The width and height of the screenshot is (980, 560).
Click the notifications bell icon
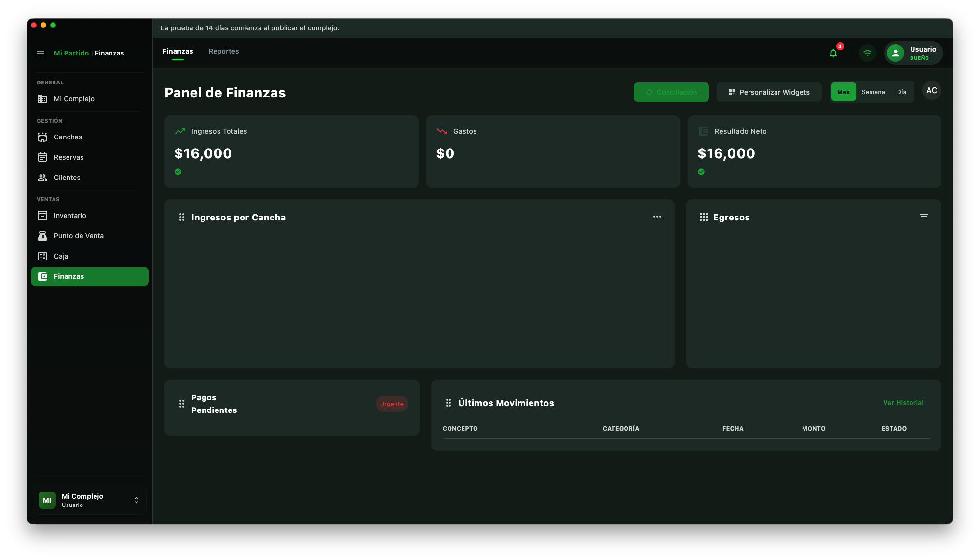[x=833, y=53]
